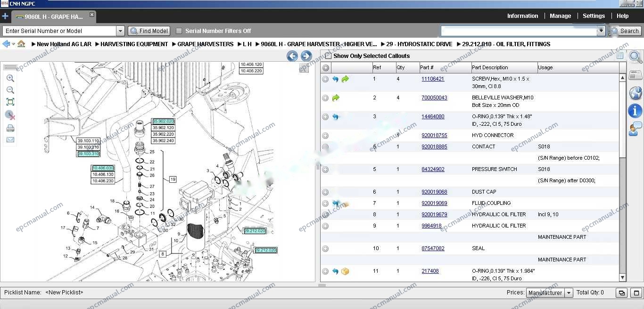Fit the diagram to the window

(10, 102)
